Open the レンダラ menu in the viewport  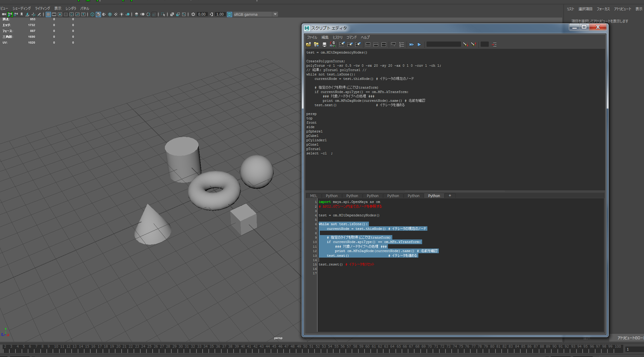tap(70, 8)
